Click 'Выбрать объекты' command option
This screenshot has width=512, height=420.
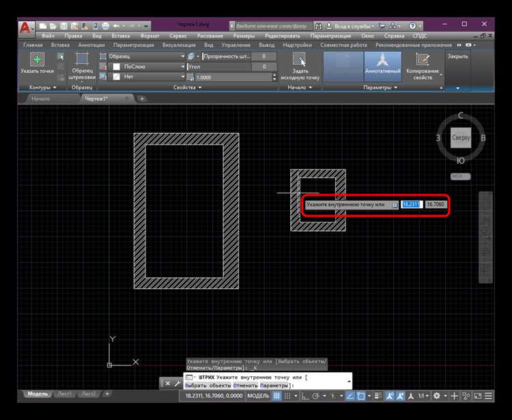click(x=208, y=385)
